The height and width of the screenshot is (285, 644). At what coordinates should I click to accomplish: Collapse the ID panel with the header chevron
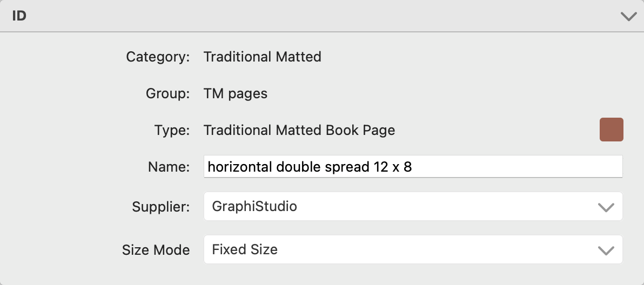[x=628, y=16]
